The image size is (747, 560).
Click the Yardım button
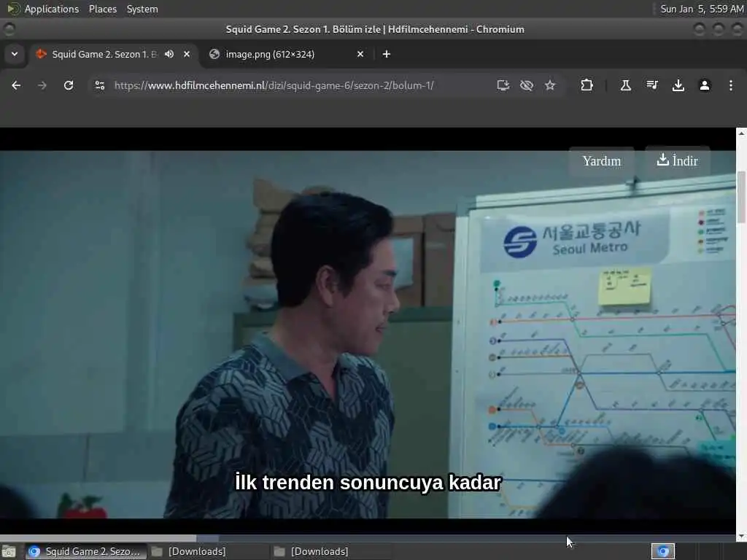click(x=602, y=161)
